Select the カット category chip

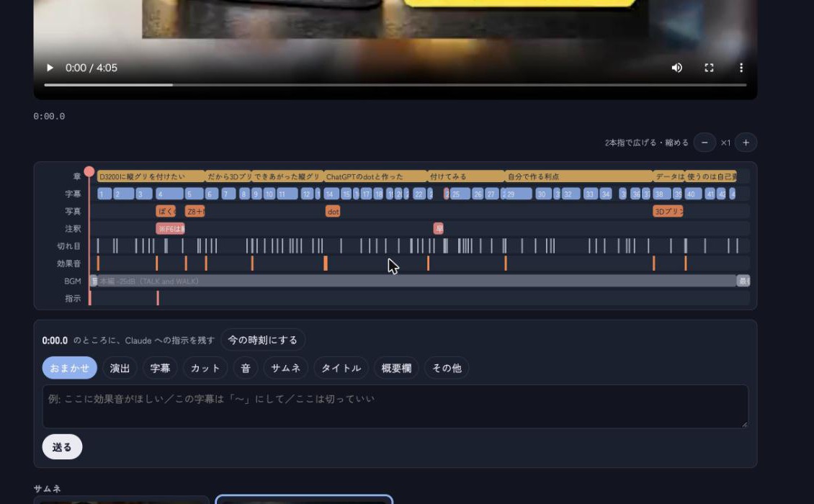[x=205, y=368]
